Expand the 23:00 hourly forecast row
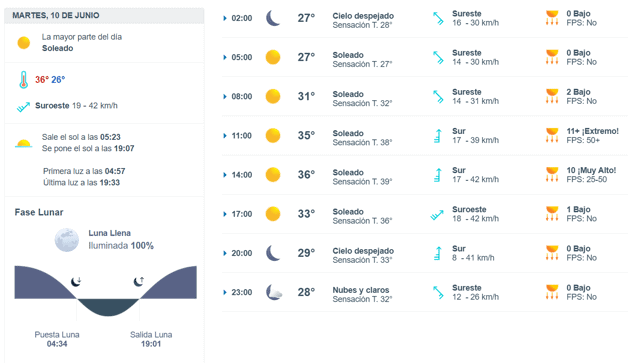This screenshot has height=363, width=628. pos(425,292)
